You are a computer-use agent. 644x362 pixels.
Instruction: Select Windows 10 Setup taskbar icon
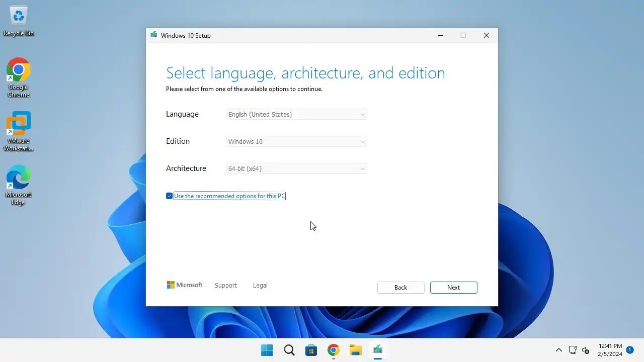click(x=378, y=350)
